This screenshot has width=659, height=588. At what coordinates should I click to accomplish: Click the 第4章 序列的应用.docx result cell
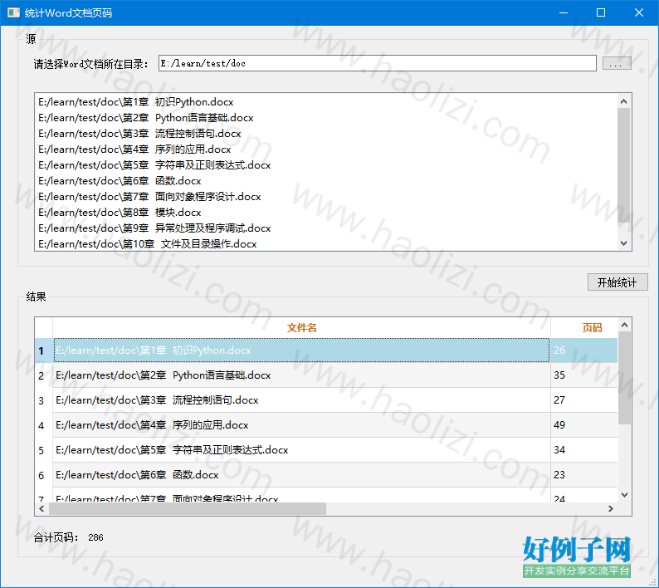pos(302,425)
